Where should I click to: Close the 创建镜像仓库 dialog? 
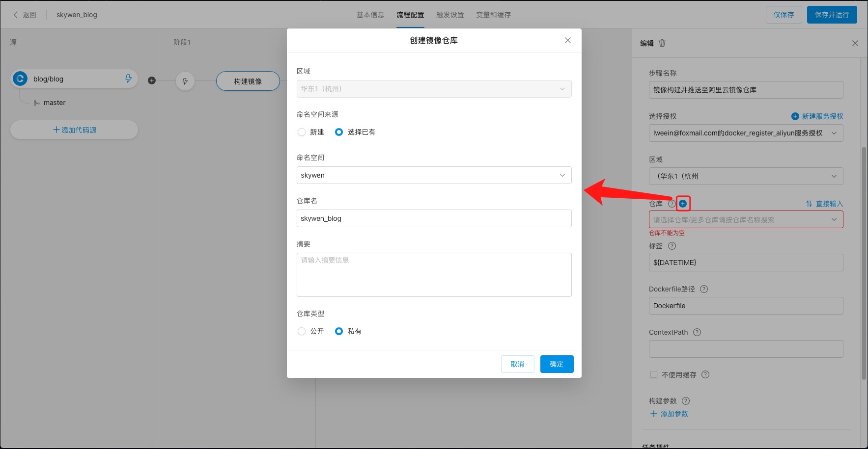[568, 40]
